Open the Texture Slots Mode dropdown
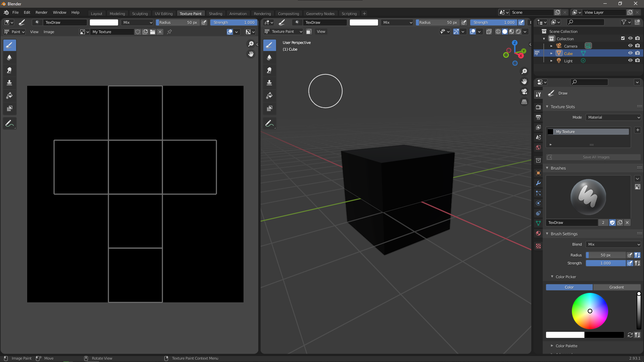644x362 pixels. click(613, 117)
